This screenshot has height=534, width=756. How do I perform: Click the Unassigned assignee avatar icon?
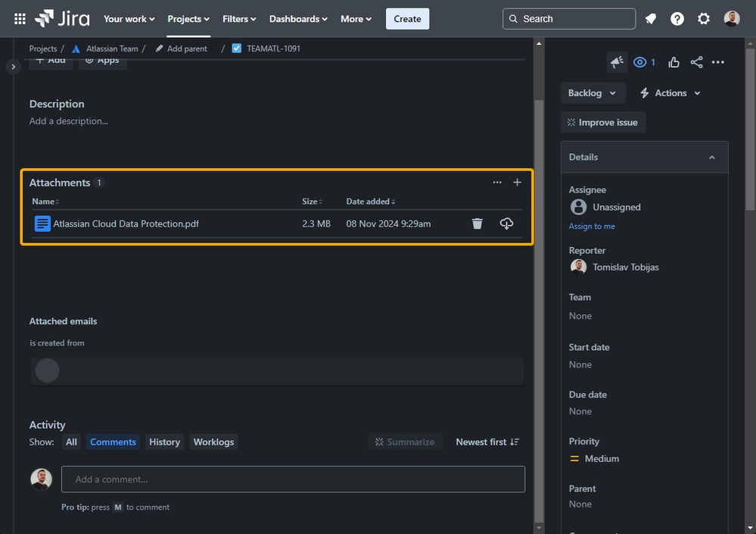click(x=579, y=207)
